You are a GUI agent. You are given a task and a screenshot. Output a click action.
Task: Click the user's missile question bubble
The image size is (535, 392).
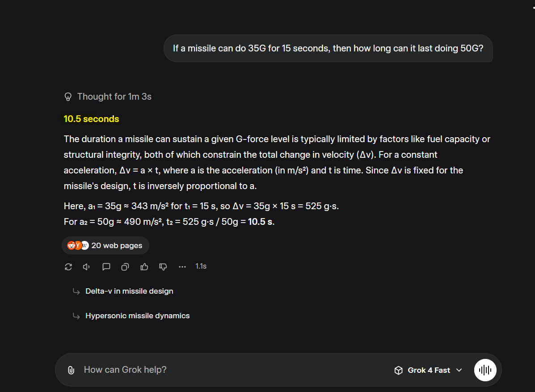(328, 48)
